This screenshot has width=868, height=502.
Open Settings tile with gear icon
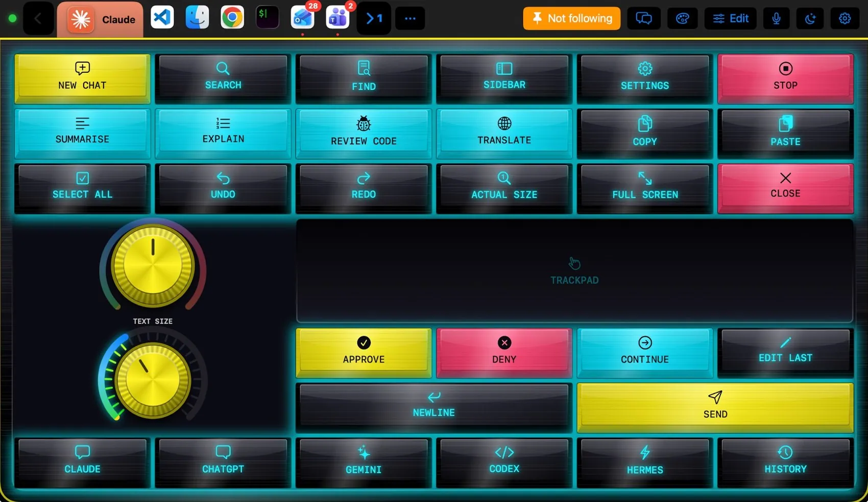(x=645, y=78)
